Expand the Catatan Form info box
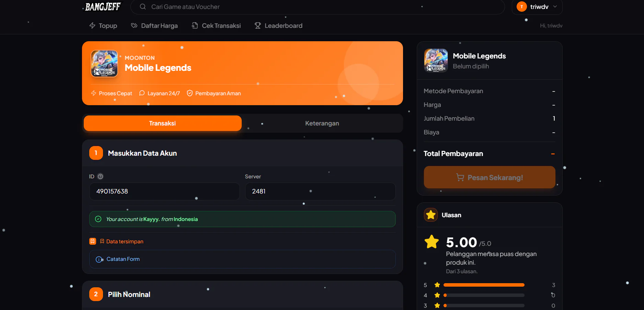This screenshot has width=644, height=310. (242, 259)
